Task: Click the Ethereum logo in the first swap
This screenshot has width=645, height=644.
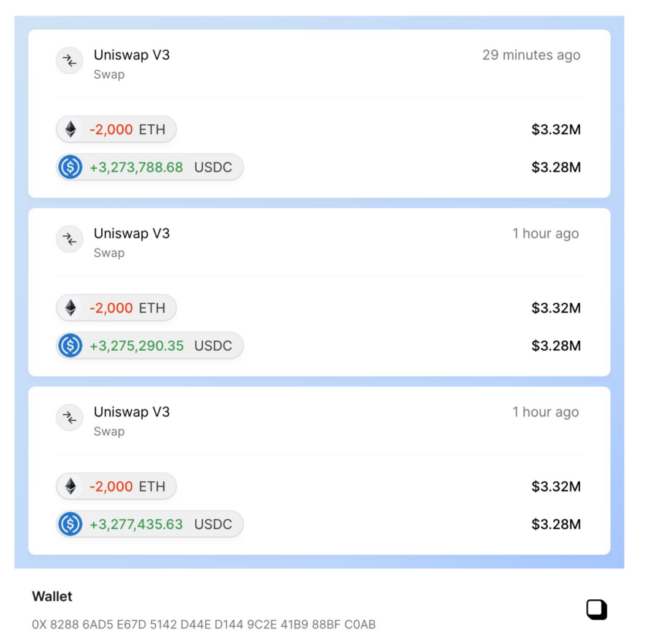Action: [x=71, y=130]
